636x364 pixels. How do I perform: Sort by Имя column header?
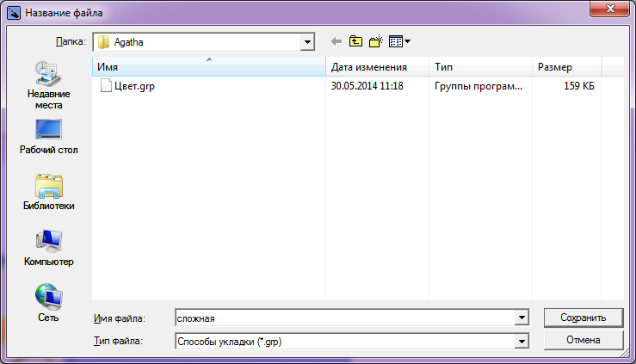[209, 67]
